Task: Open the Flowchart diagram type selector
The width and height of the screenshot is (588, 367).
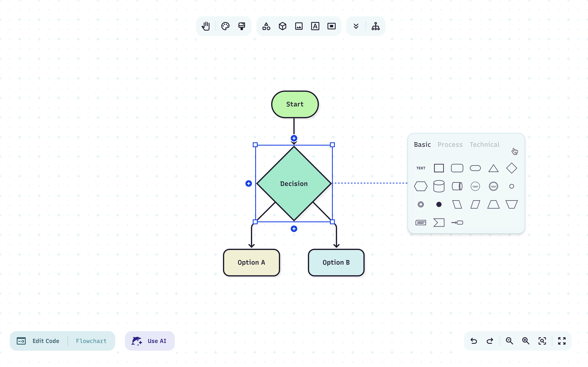Action: tap(91, 341)
